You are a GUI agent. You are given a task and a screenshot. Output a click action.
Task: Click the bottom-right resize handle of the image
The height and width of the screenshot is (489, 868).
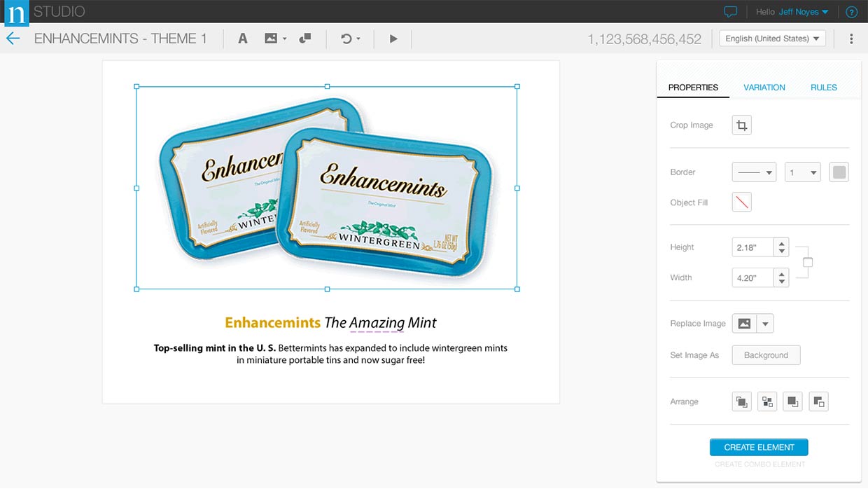pyautogui.click(x=517, y=289)
